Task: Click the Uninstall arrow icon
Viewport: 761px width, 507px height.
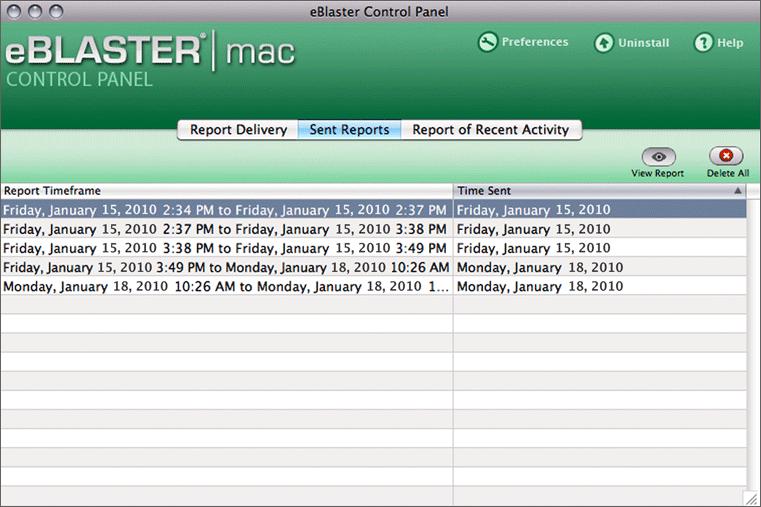Action: [604, 43]
